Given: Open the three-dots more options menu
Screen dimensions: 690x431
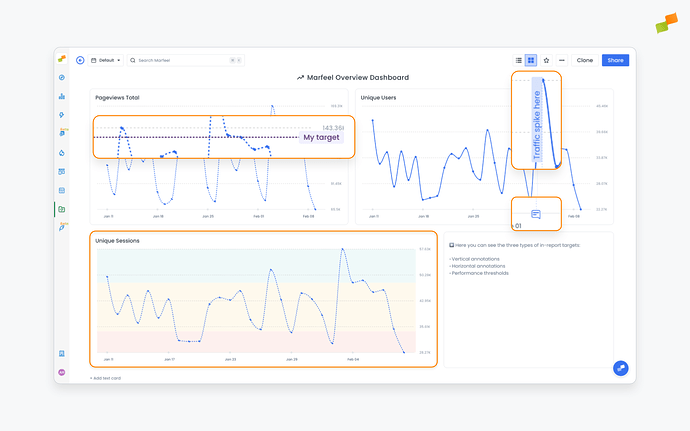Looking at the screenshot, I should [562, 60].
